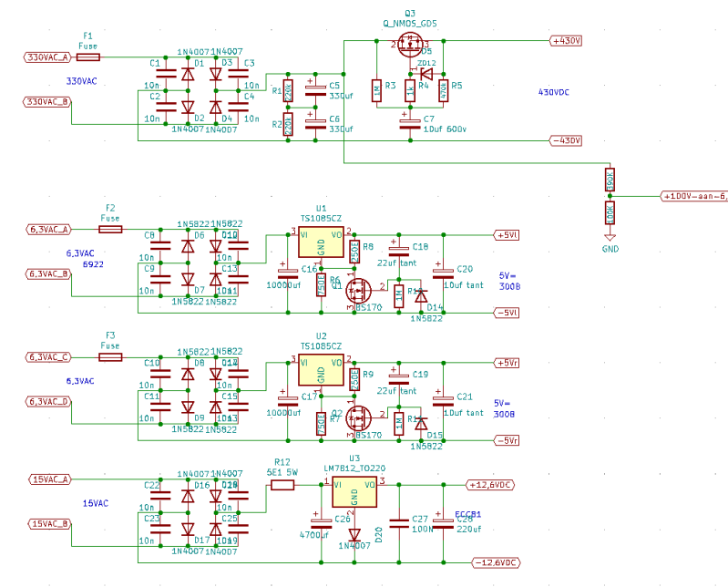This screenshot has height=587, width=728.
Task: Click the 15VAC_B input label
Action: point(50,524)
